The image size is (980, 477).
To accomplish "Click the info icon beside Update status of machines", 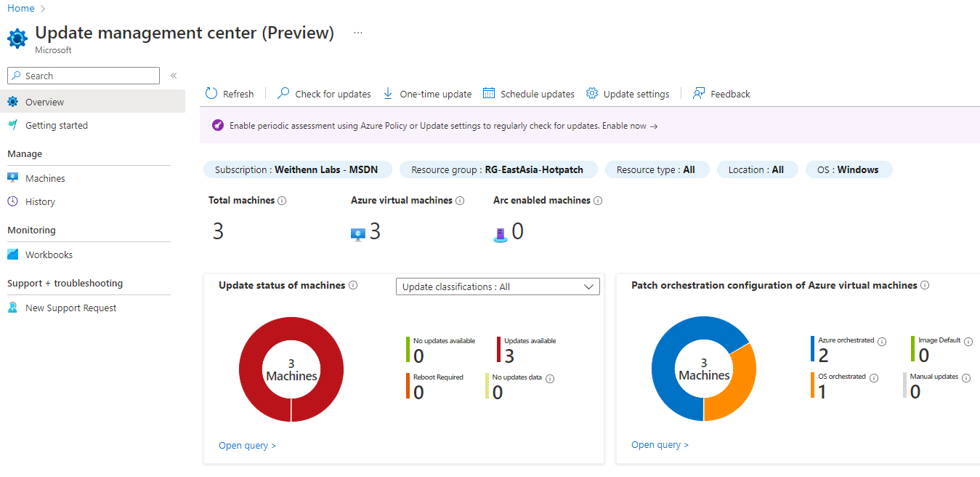I will pos(353,286).
